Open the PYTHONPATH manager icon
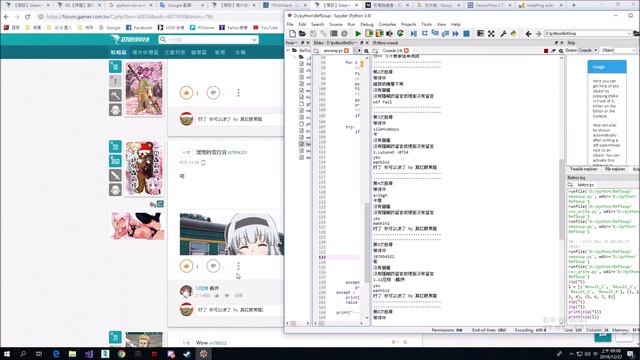This screenshot has height=360, width=640. tap(514, 34)
